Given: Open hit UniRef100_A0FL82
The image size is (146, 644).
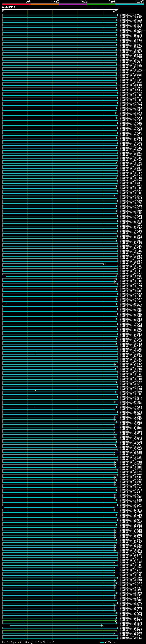Looking at the screenshot, I should (x=131, y=93).
